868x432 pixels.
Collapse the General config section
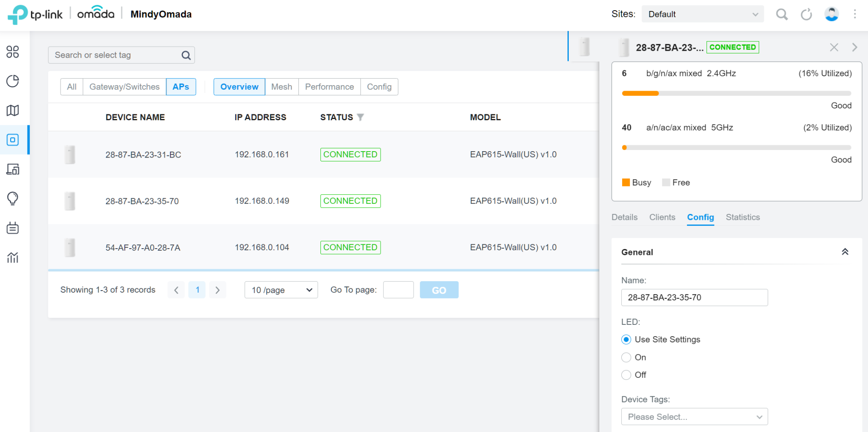point(845,251)
